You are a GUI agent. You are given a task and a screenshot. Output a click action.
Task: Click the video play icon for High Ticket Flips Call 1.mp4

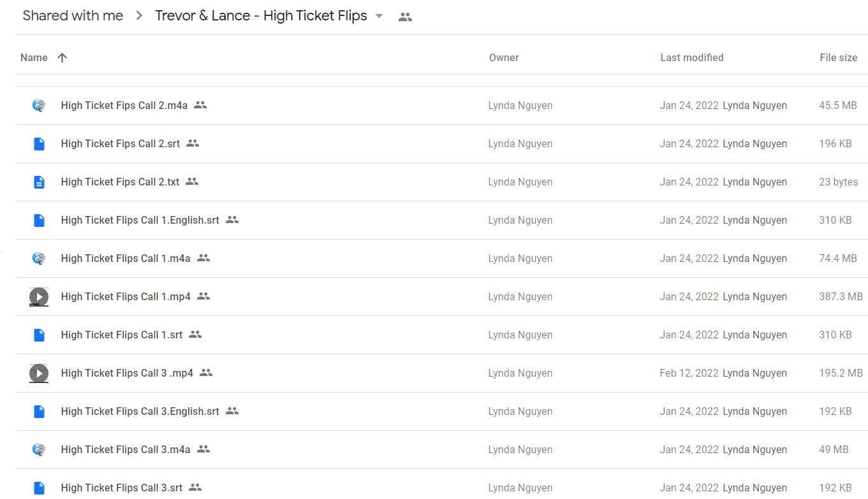pos(39,297)
